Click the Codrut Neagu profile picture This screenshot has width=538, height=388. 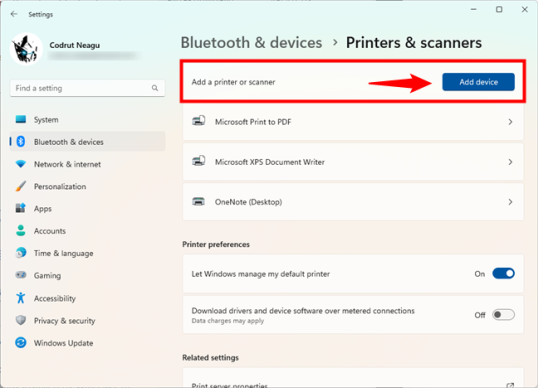point(26,49)
